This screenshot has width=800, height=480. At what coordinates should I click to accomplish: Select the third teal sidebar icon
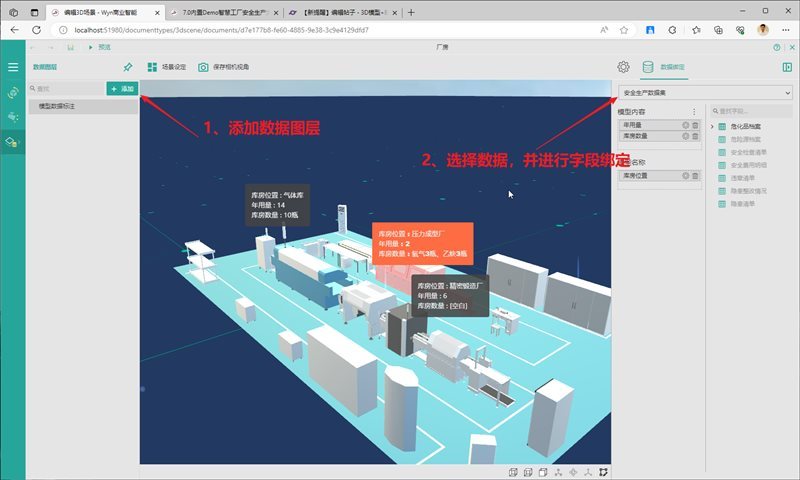tap(13, 117)
